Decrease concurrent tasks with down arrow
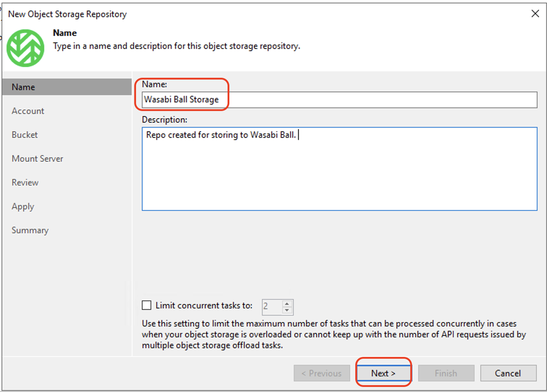Screen dimensions: 547x392 287,311
